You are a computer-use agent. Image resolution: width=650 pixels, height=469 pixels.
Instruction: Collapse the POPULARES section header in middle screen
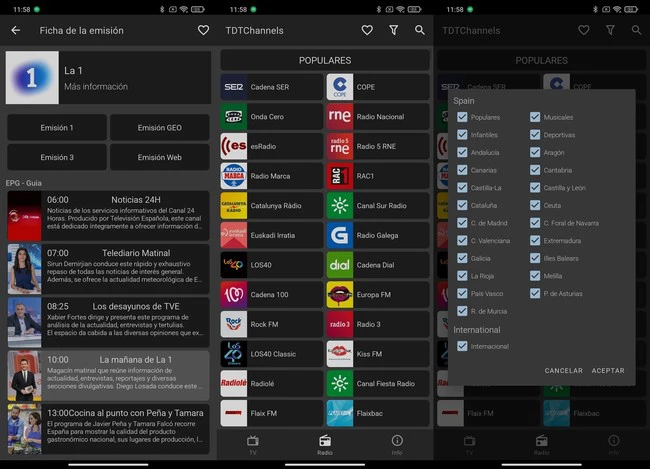325,61
